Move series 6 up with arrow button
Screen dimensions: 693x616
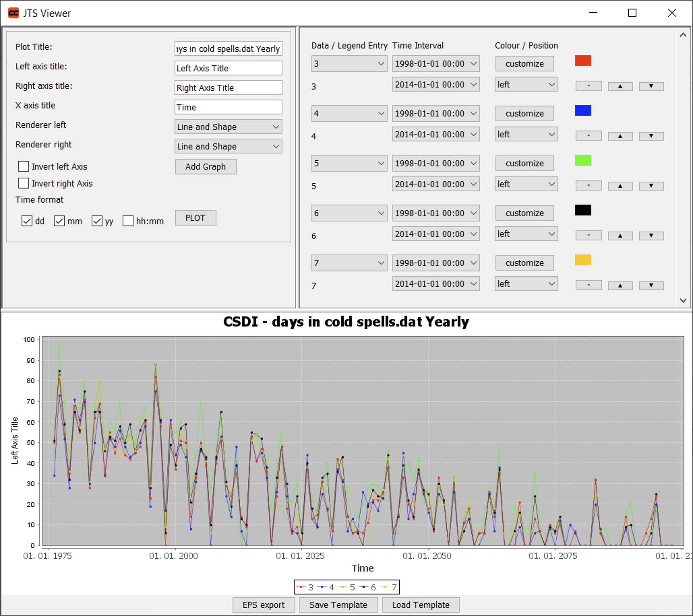pyautogui.click(x=620, y=235)
